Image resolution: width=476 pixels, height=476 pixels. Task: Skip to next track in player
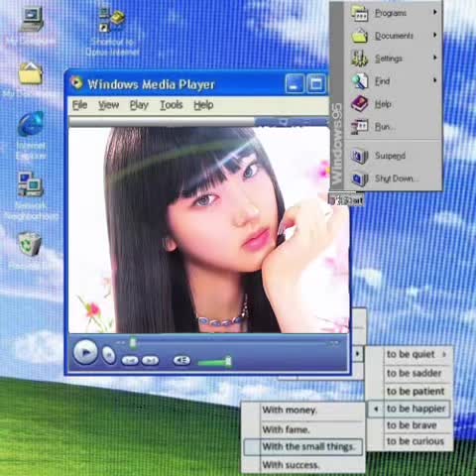coord(150,360)
